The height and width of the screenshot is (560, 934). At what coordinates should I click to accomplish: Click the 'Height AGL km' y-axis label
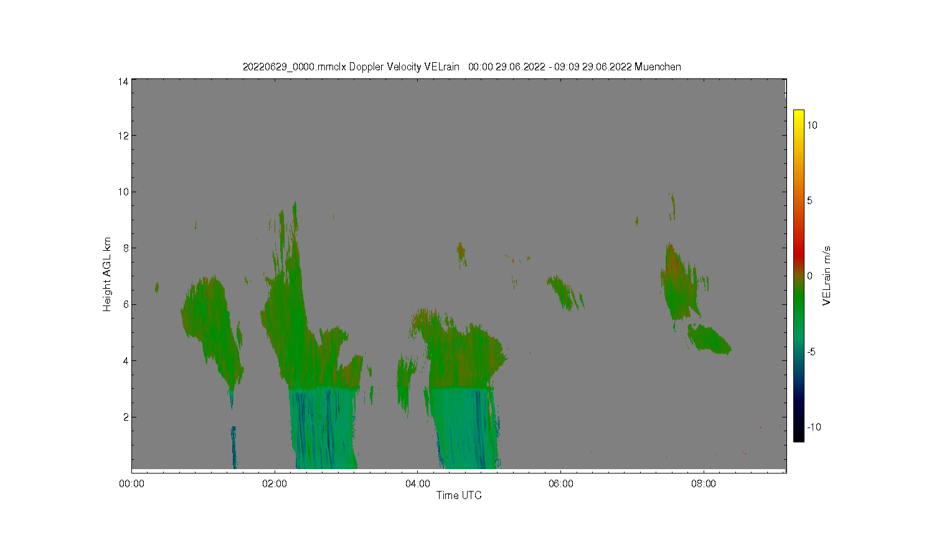pyautogui.click(x=107, y=274)
